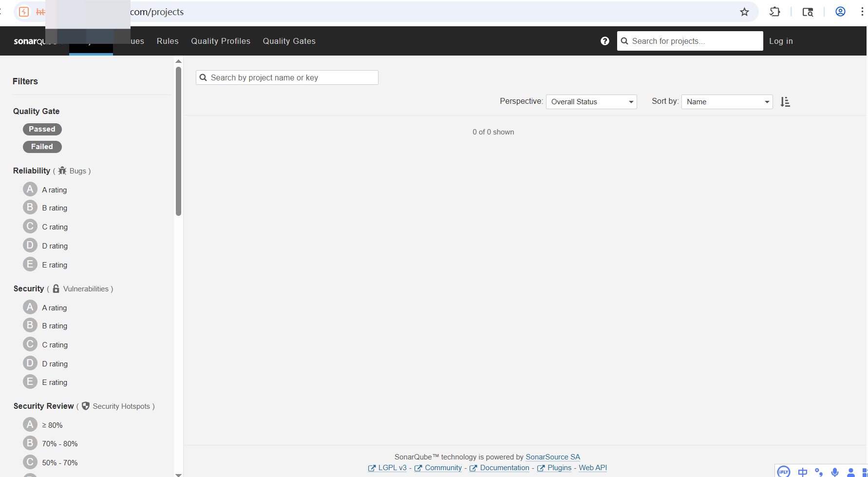Filter Security Review by 70% - 80%
The width and height of the screenshot is (868, 477).
coord(60,444)
